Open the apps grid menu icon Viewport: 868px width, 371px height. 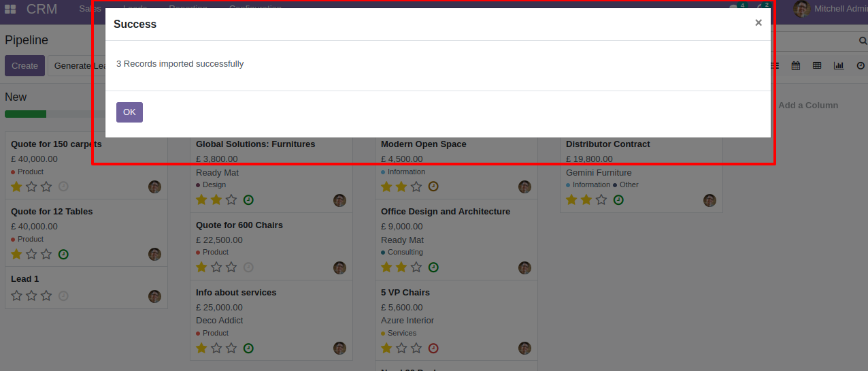coord(10,10)
